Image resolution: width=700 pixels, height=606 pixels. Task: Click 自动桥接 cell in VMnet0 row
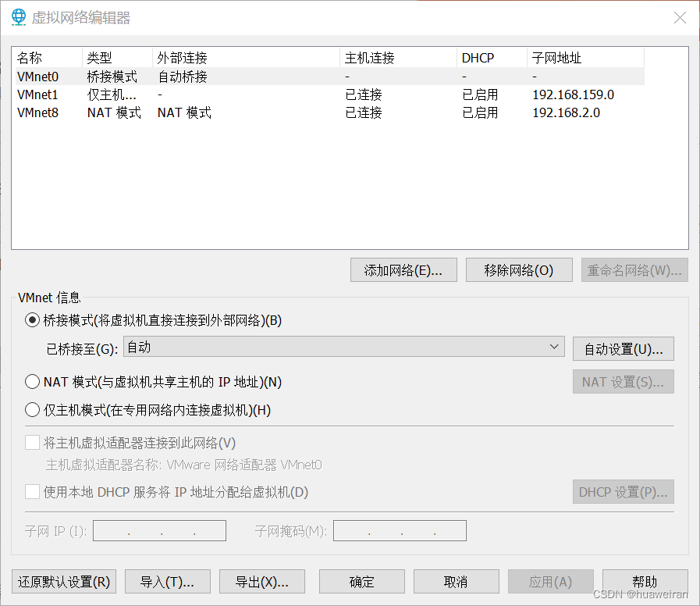click(x=183, y=77)
